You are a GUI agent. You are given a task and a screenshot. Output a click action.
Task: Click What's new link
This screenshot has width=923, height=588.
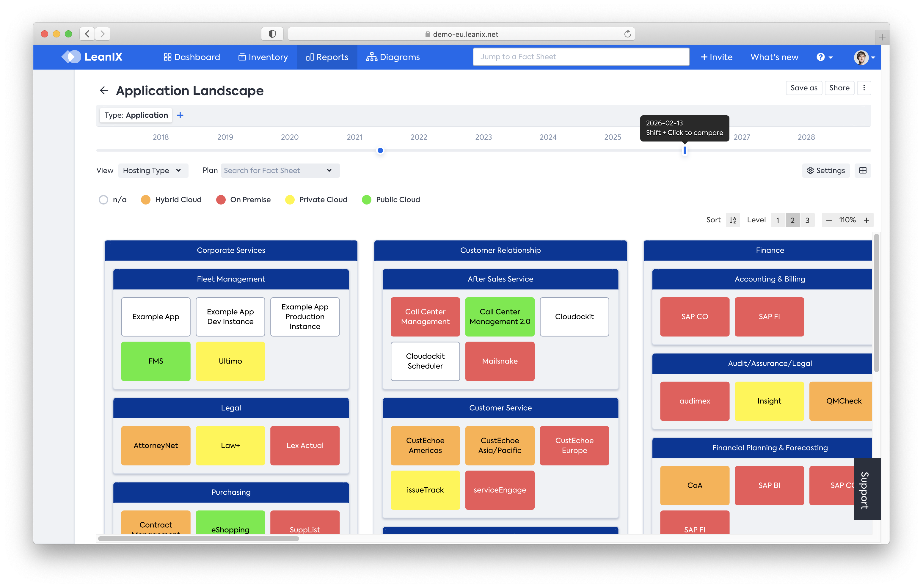(x=774, y=57)
